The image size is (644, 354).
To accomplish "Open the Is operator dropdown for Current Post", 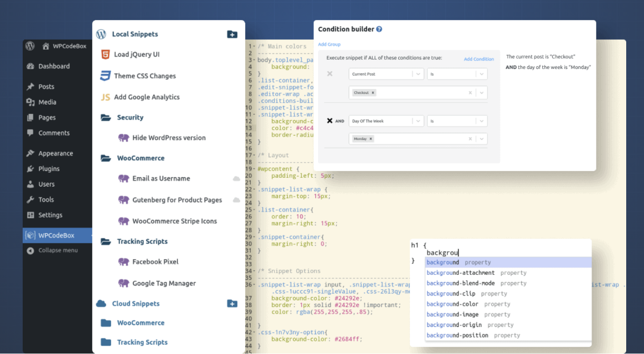I will (x=457, y=74).
